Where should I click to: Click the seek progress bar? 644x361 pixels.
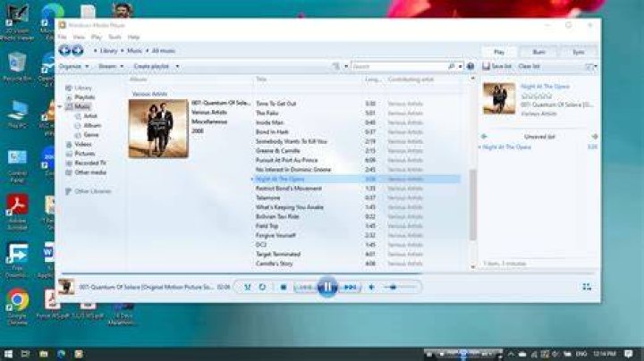pos(327,273)
